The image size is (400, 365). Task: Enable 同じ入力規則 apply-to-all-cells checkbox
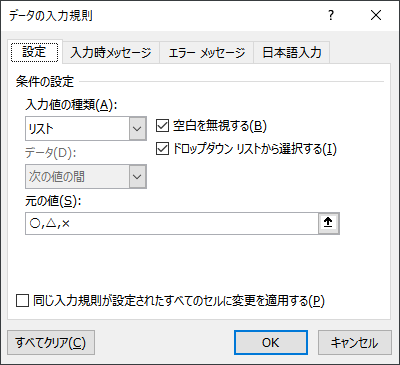click(22, 301)
